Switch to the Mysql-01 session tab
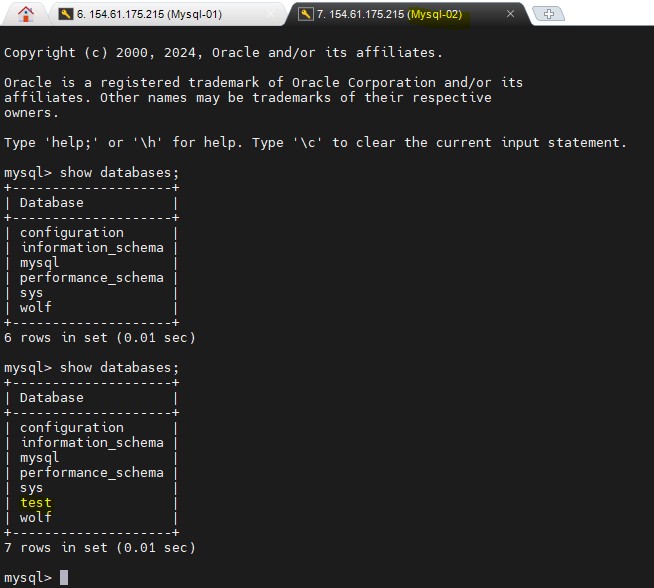 166,14
